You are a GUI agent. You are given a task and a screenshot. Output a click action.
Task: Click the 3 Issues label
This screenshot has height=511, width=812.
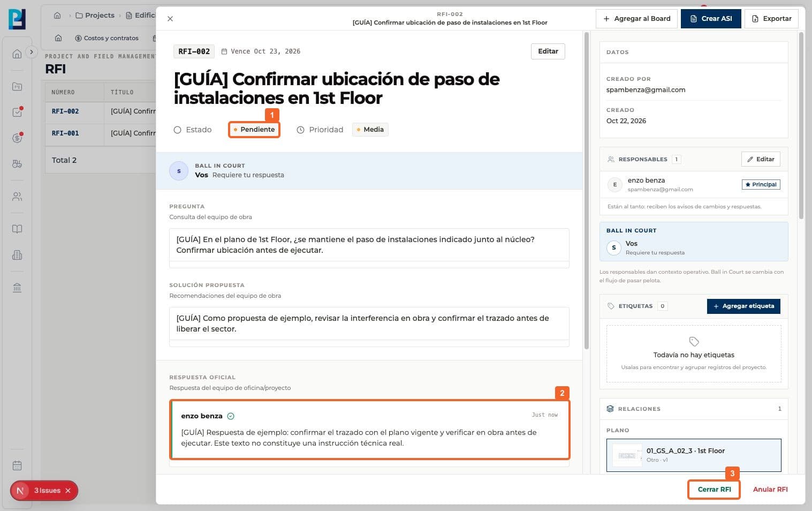pos(47,491)
